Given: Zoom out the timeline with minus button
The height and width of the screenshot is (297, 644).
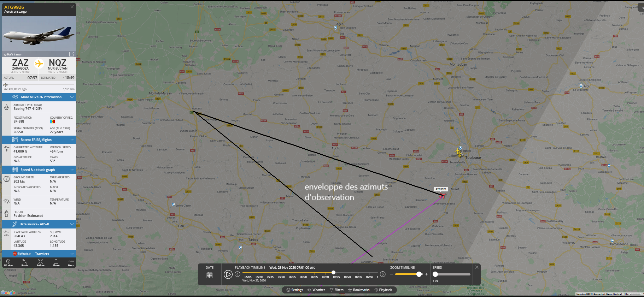Looking at the screenshot, I should click(392, 274).
